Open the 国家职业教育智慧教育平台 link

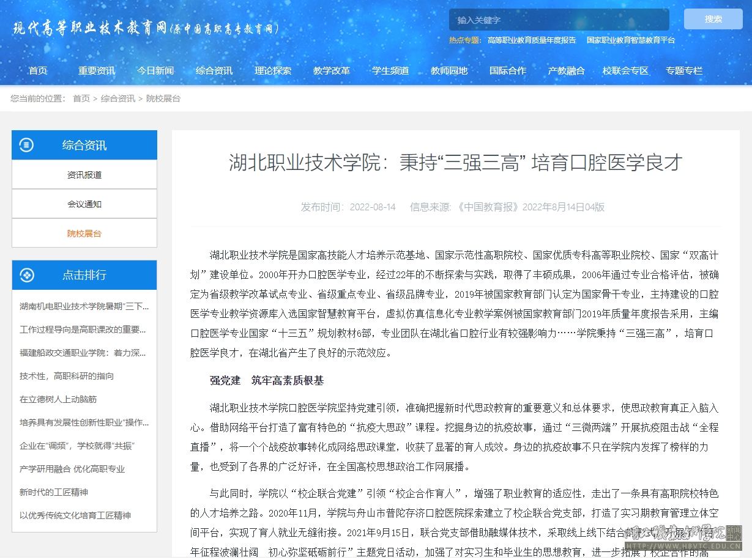pos(630,40)
